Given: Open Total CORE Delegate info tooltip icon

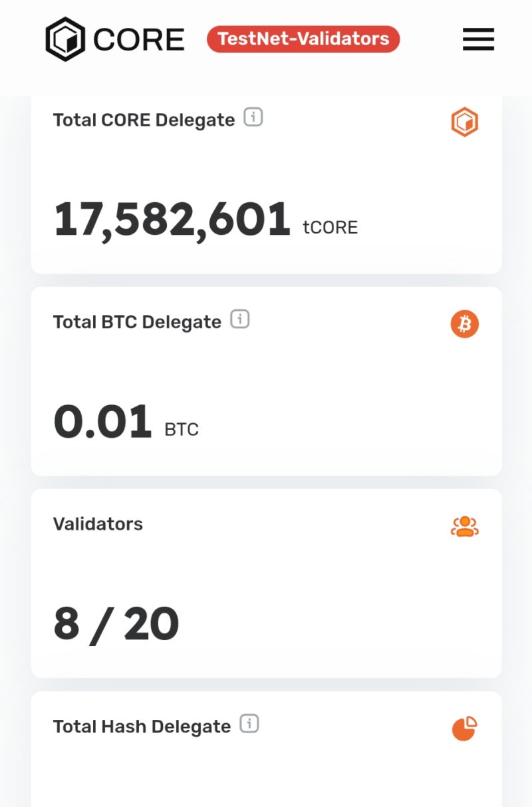Looking at the screenshot, I should 253,118.
